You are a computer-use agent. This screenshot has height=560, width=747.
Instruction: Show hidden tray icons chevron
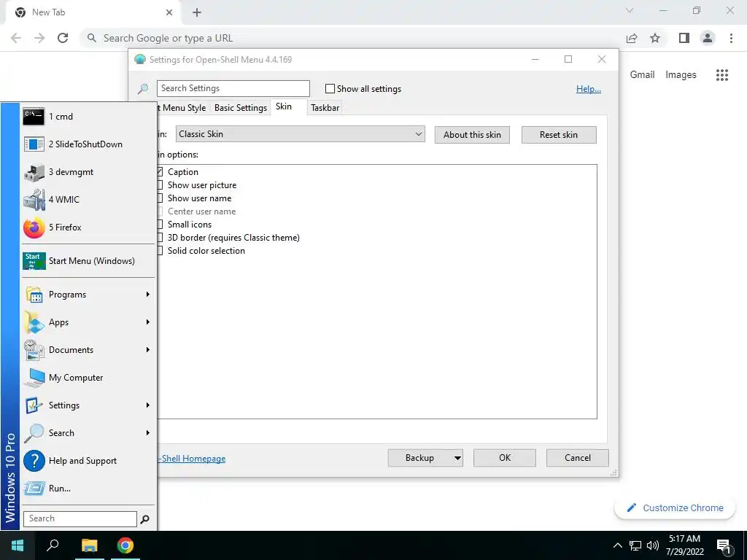coord(617,545)
